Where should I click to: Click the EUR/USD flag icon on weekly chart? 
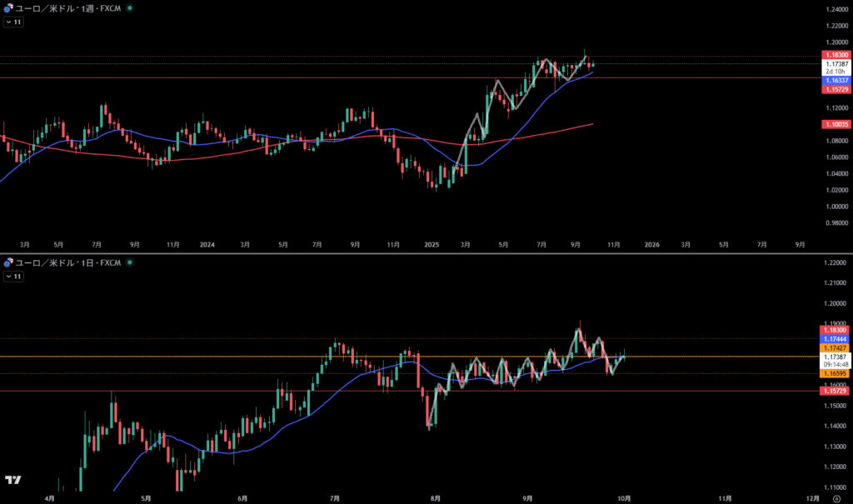[x=8, y=7]
